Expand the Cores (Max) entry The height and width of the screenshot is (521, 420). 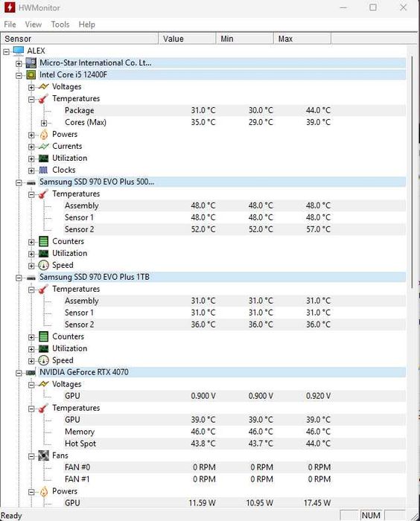[44, 123]
